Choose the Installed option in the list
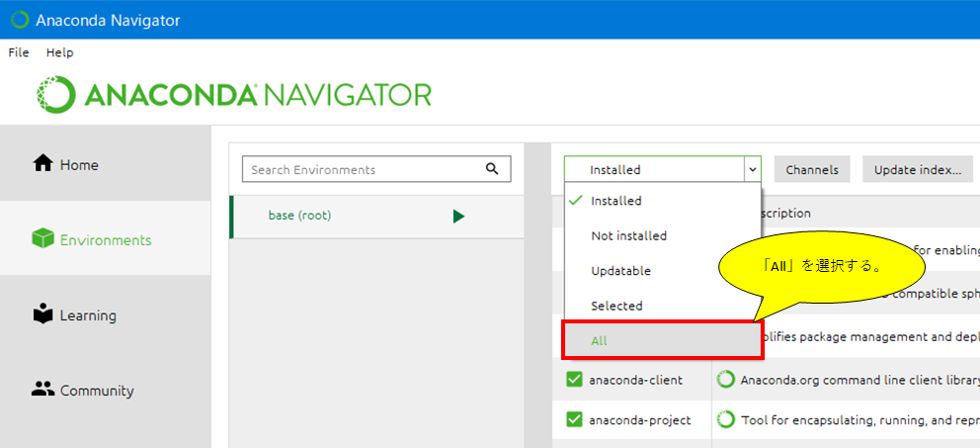 pyautogui.click(x=663, y=201)
